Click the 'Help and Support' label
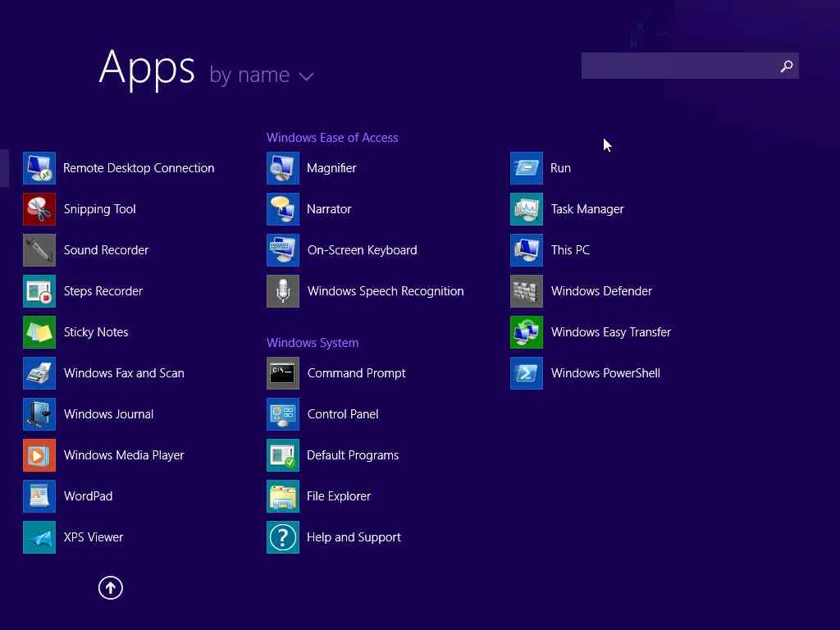840x630 pixels. pyautogui.click(x=354, y=537)
